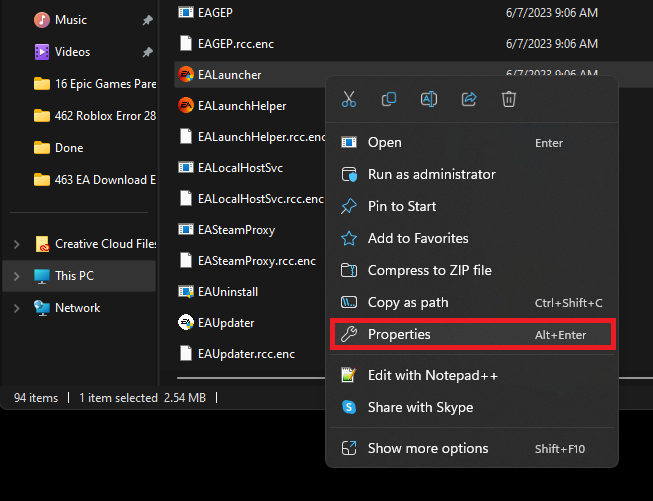653x501 pixels.
Task: Open the 462 Roblox Error folder
Action: point(95,115)
